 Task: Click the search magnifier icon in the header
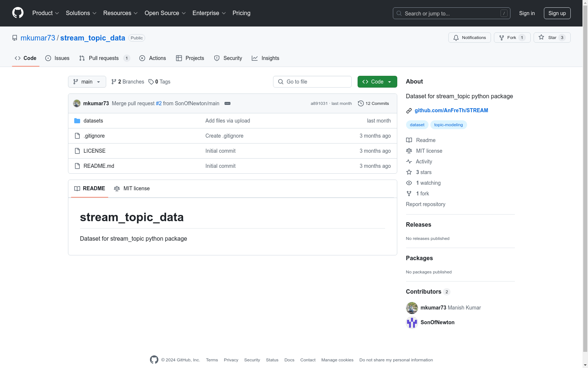pos(399,13)
